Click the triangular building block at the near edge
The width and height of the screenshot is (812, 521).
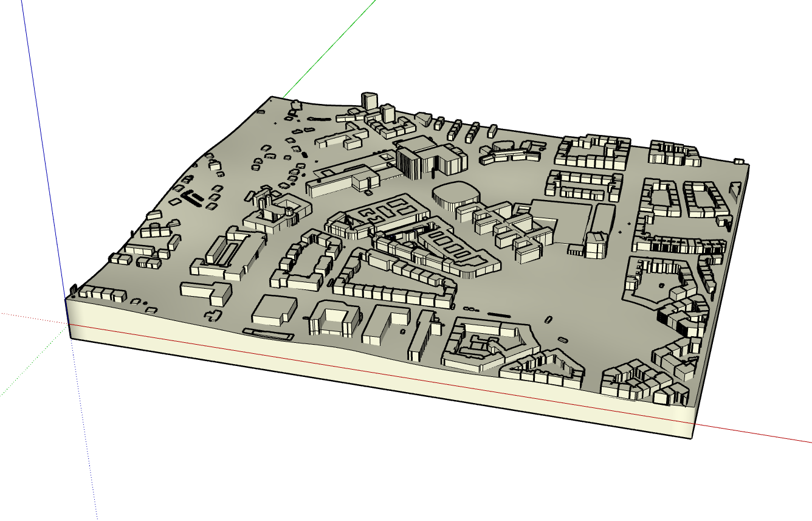pyautogui.click(x=542, y=368)
